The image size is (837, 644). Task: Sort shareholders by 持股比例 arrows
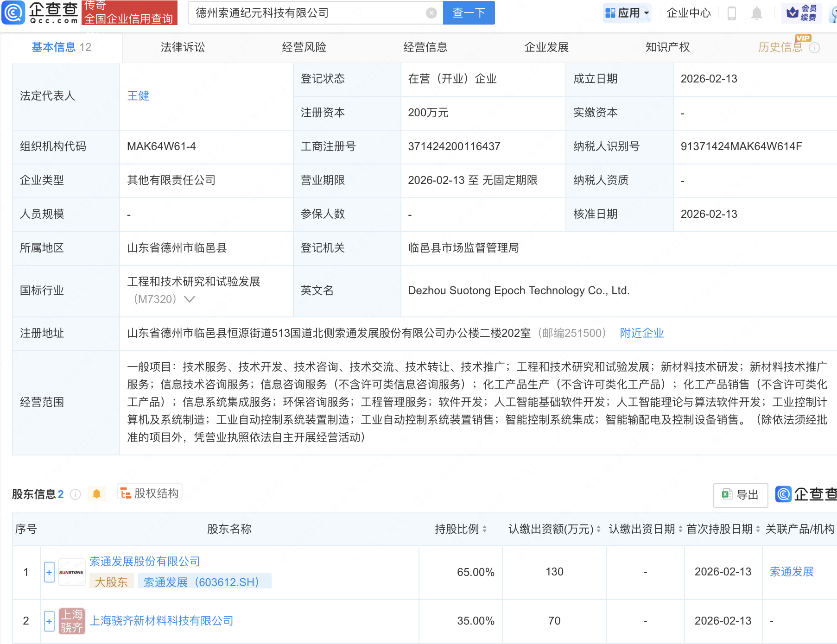(485, 529)
